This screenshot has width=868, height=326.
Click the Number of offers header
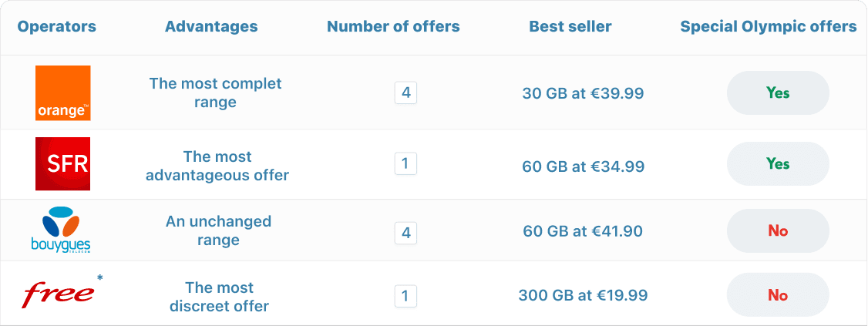pos(393,26)
